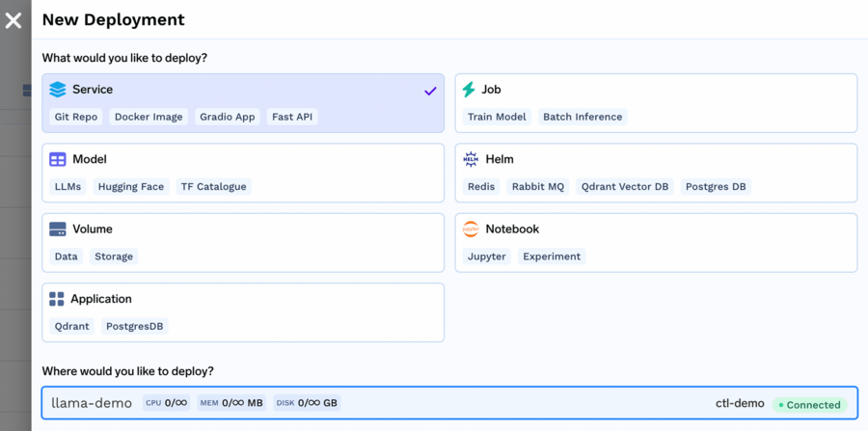The width and height of the screenshot is (868, 431).
Task: Click the Train Model tag
Action: point(497,117)
